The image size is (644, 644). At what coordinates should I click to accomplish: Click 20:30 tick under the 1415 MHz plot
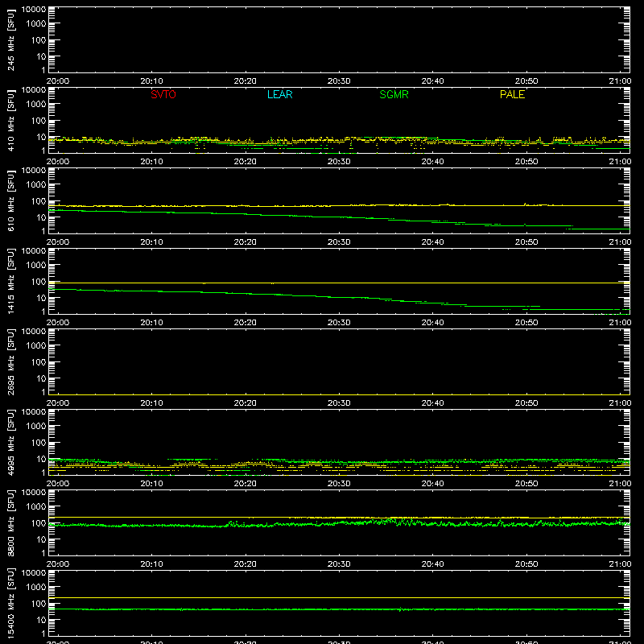(339, 323)
